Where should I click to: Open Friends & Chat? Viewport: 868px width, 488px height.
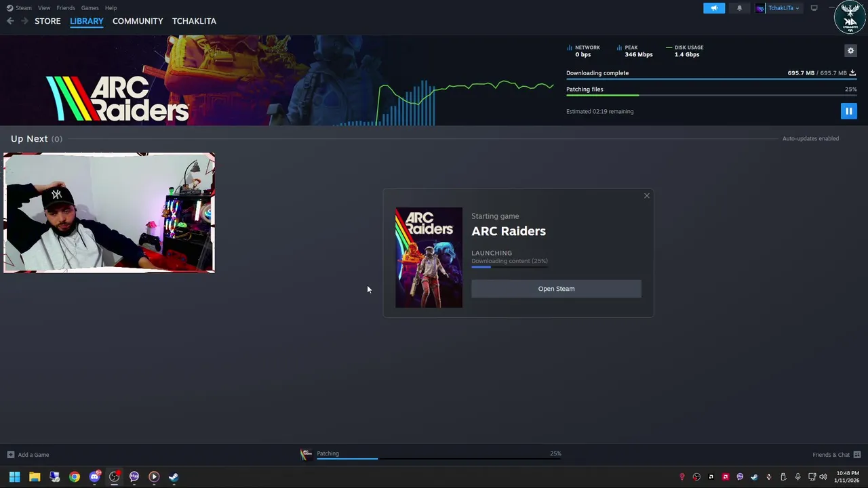point(831,455)
